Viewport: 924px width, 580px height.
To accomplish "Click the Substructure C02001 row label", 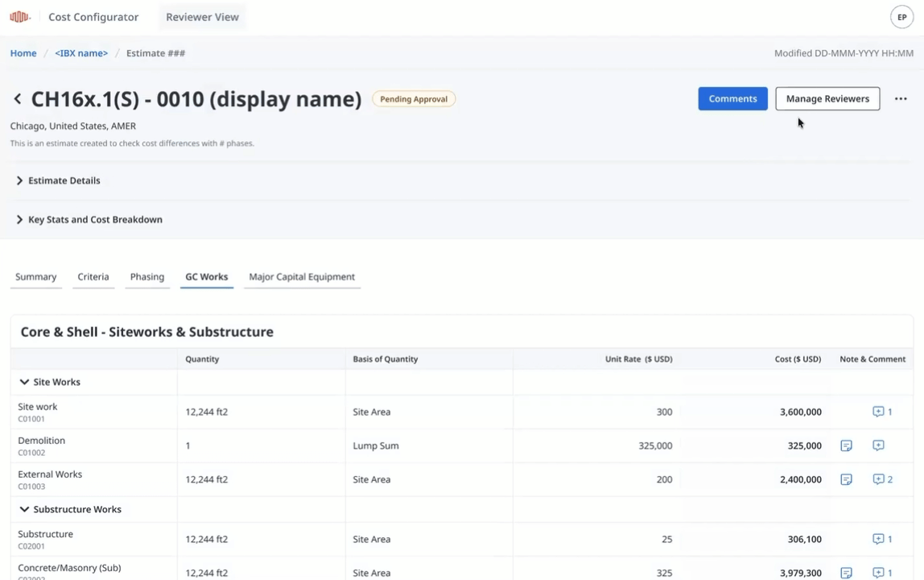I will click(45, 539).
